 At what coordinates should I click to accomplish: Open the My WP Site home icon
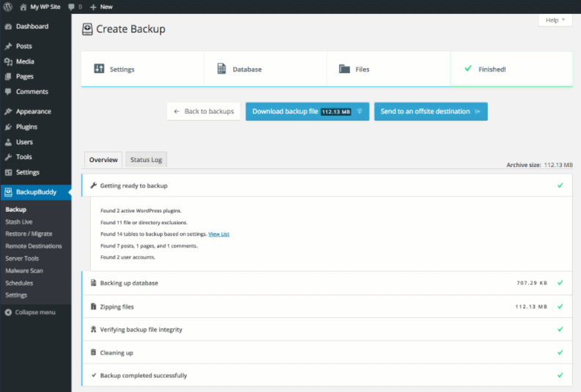tap(23, 7)
